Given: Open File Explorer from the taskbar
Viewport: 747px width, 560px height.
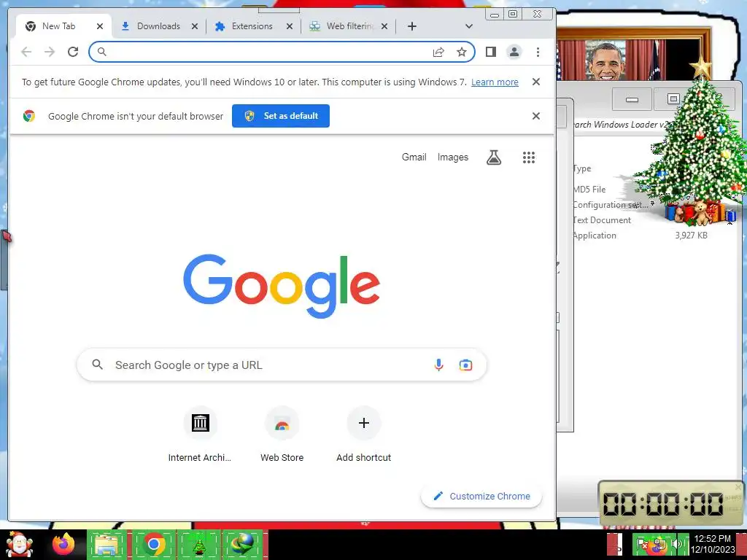Looking at the screenshot, I should [x=108, y=544].
